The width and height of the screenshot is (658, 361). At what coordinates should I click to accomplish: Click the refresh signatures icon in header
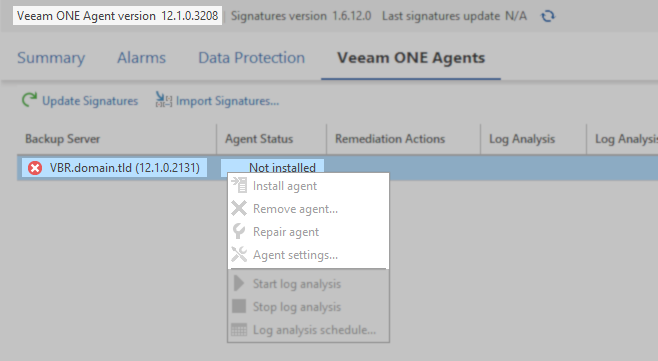tap(548, 16)
